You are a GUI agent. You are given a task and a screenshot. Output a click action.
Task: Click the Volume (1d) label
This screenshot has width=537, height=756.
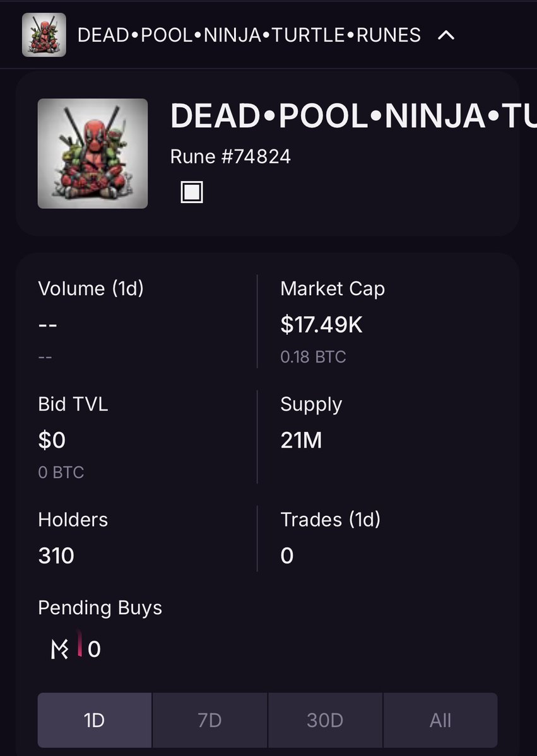coord(91,289)
